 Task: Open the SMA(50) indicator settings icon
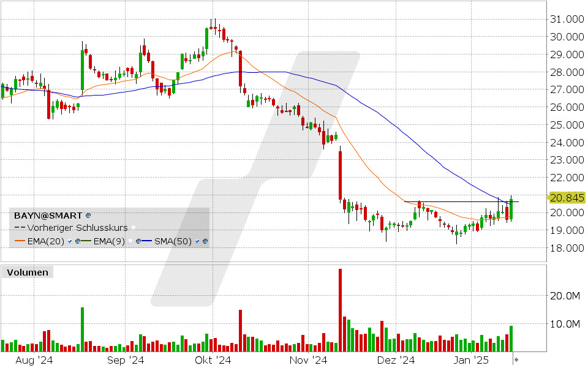tap(205, 241)
